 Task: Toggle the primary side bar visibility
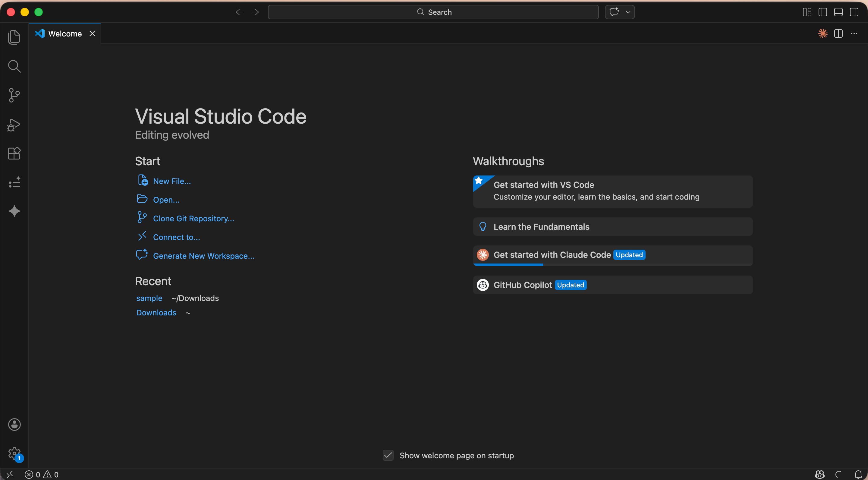[x=822, y=12]
